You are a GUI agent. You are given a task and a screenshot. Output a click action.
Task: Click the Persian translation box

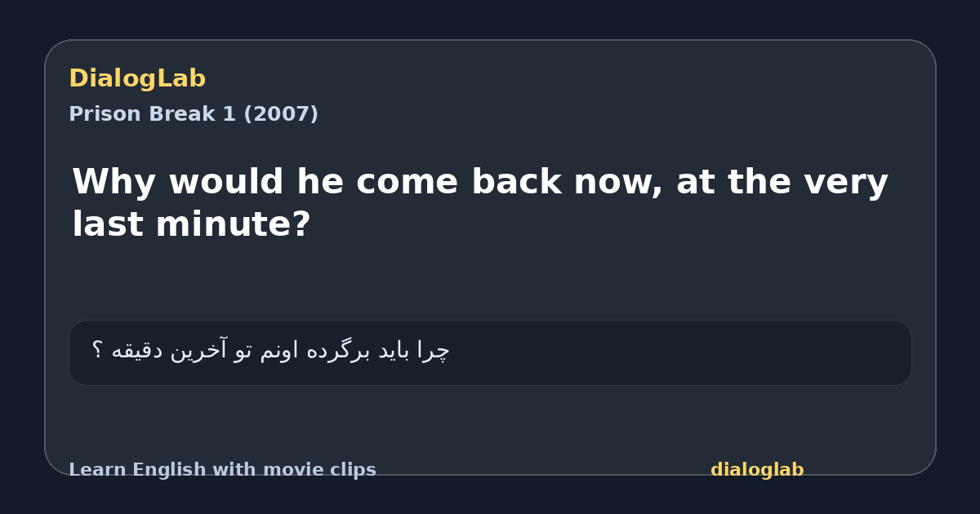pos(490,352)
